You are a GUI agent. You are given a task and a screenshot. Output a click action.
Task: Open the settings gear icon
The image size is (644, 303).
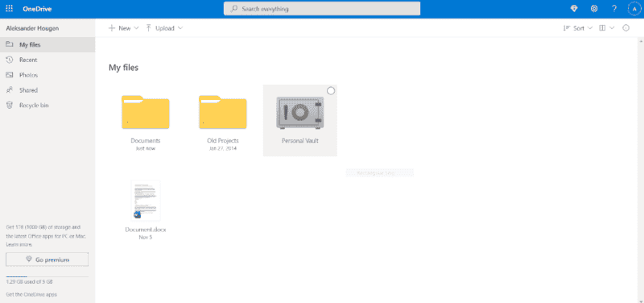tap(594, 9)
